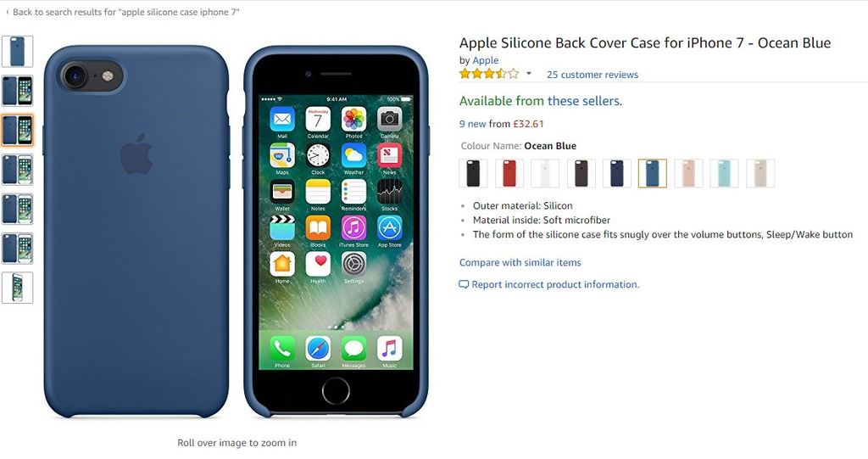The image size is (868, 459).
Task: Select the last thumbnail showing side view
Action: (x=17, y=288)
